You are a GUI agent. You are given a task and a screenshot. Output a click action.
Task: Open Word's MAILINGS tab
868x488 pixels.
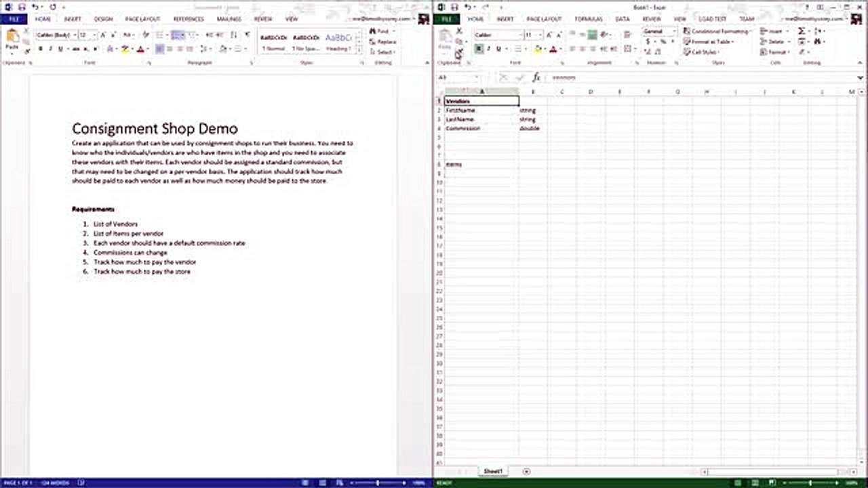click(229, 19)
